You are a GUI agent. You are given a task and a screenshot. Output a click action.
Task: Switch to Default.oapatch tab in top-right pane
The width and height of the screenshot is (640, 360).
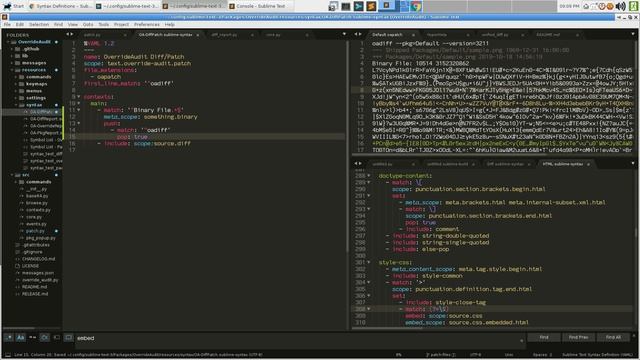point(387,35)
